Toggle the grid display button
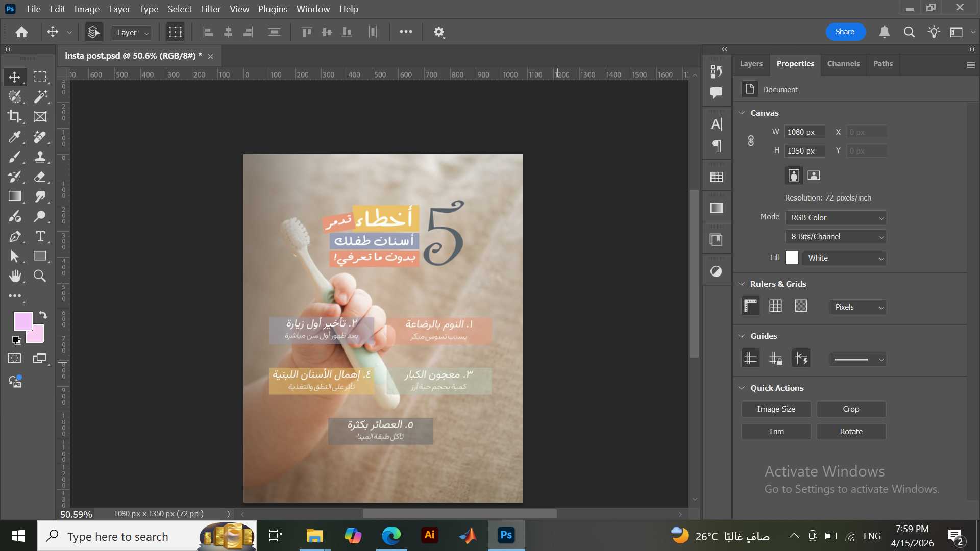Viewport: 980px width, 551px height. (x=775, y=306)
